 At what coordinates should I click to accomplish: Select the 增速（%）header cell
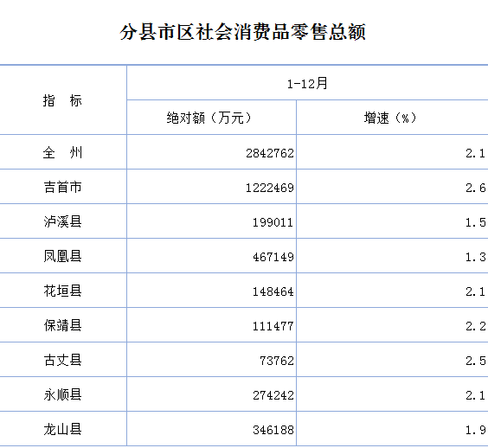[392, 118]
